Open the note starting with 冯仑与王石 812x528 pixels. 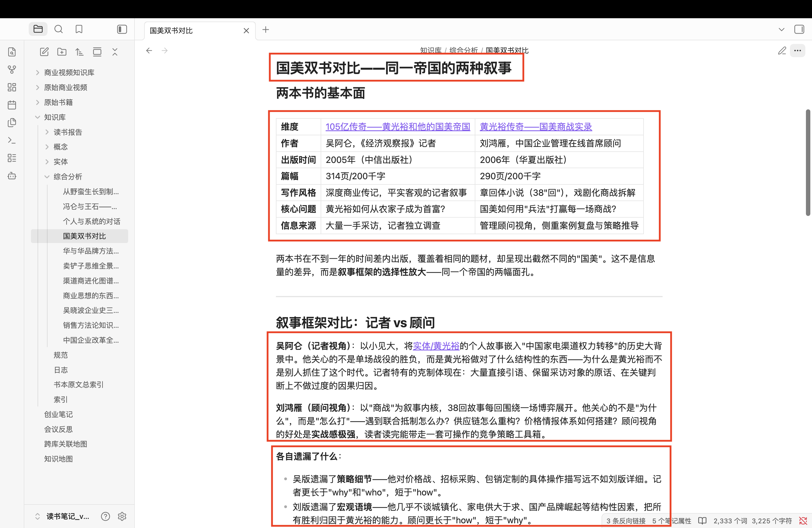90,206
